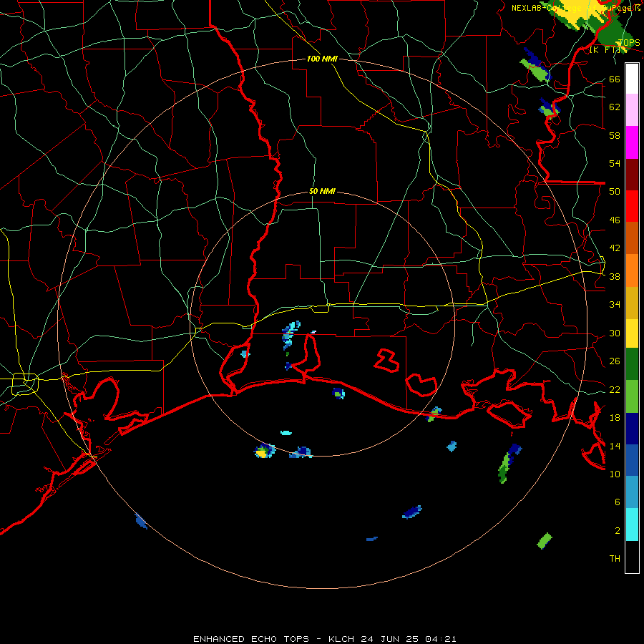This screenshot has width=644, height=644.
Task: Pick the navy blue legend swatch
Action: click(x=632, y=429)
